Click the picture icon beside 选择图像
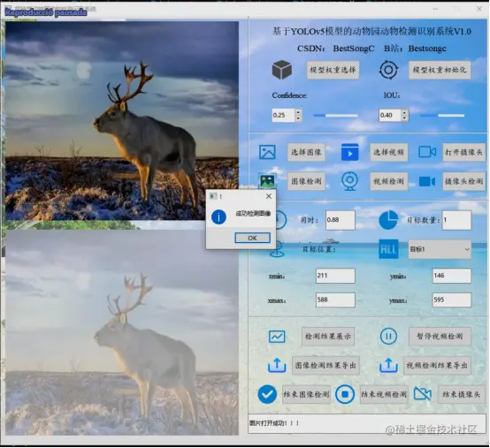This screenshot has height=448, width=490. [267, 152]
